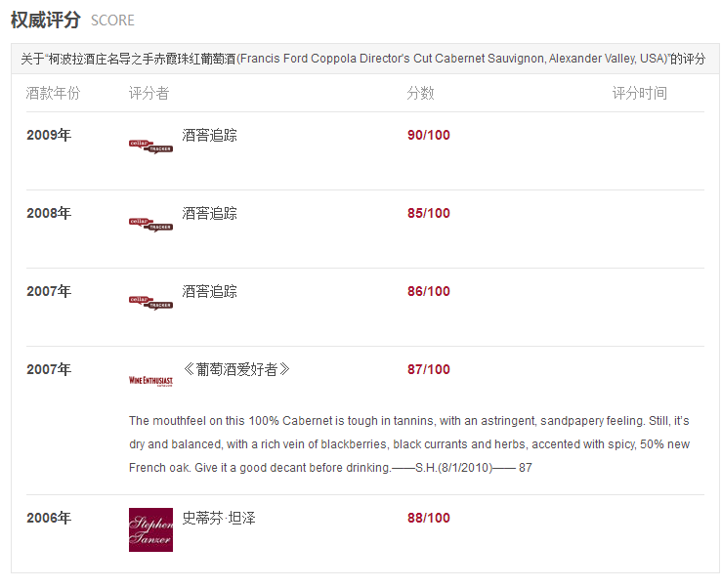Open the Wine Enthusiast logo
Image resolution: width=722 pixels, height=588 pixels.
(x=150, y=381)
